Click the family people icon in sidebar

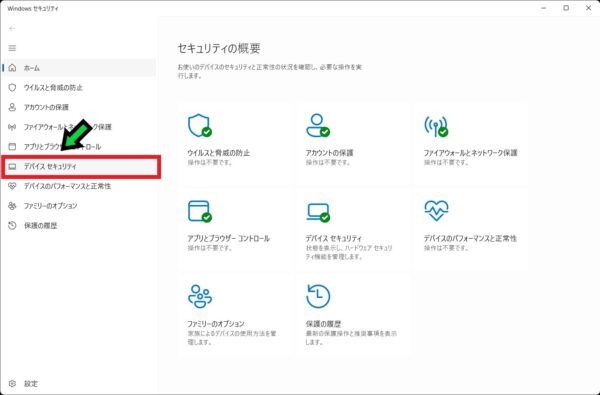point(12,206)
